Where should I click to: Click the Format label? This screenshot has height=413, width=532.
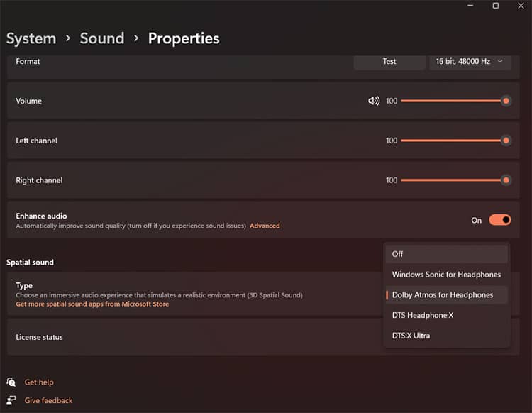28,62
